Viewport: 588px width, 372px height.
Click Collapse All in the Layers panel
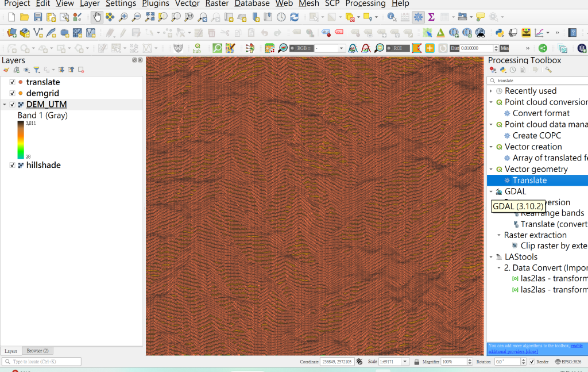71,70
